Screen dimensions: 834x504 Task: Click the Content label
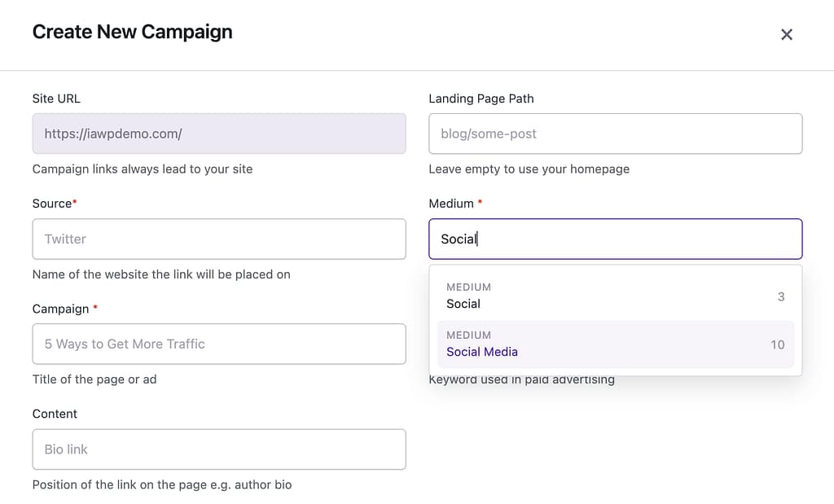click(x=55, y=414)
